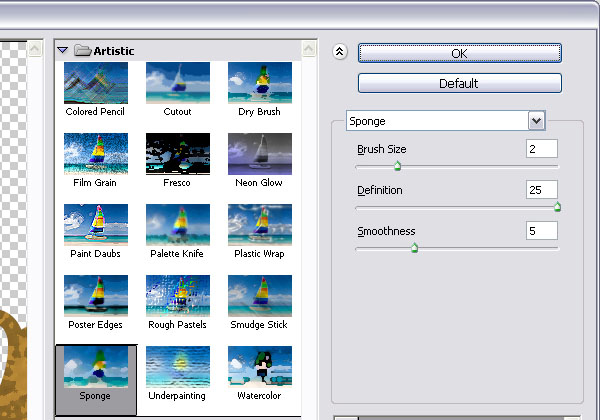Open the Sponge filter dropdown list
The height and width of the screenshot is (420, 600).
pyautogui.click(x=537, y=121)
